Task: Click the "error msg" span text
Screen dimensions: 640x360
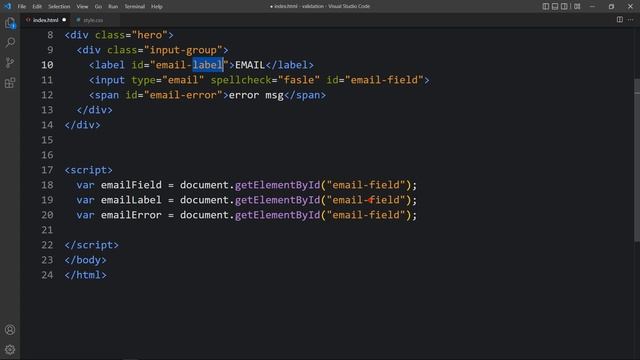Action: tap(256, 95)
